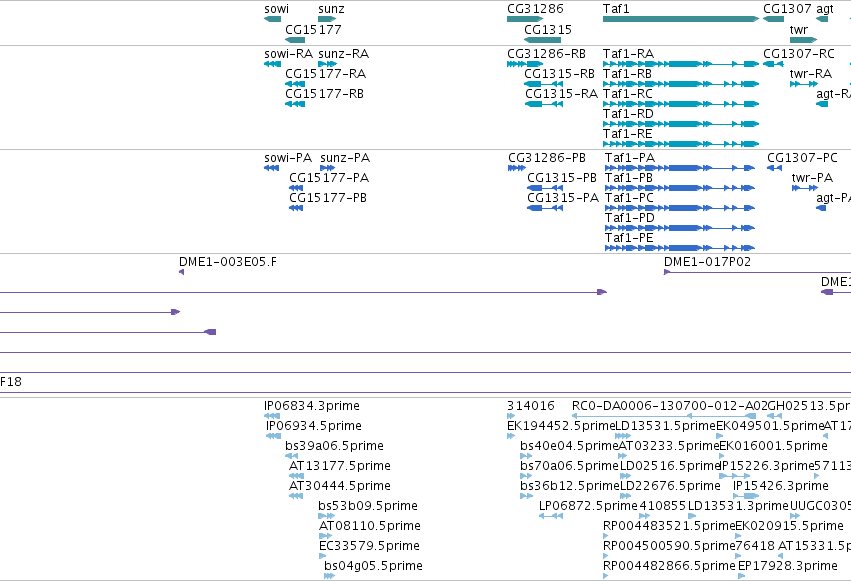The image size is (851, 581).
Task: Click the Taf1-RC transcript model
Action: 681,104
